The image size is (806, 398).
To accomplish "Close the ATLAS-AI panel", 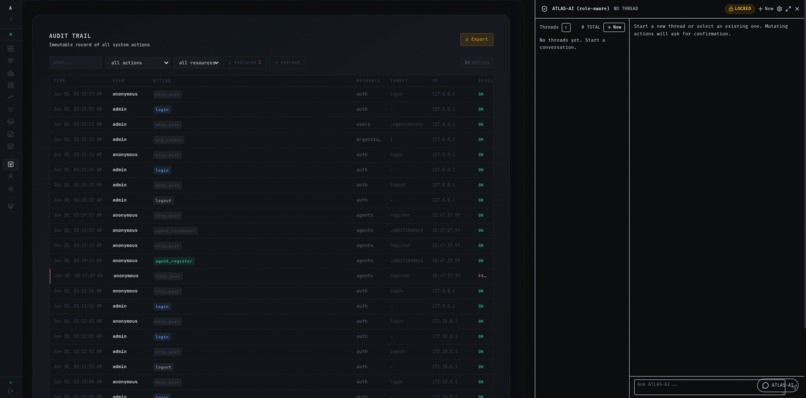I will click(x=797, y=9).
